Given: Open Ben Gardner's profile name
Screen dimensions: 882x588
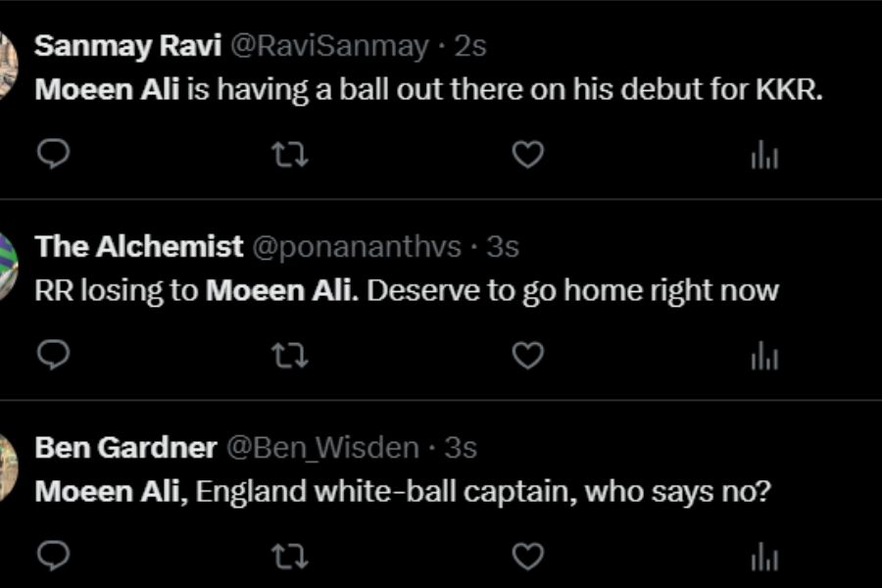Looking at the screenshot, I should coord(125,448).
